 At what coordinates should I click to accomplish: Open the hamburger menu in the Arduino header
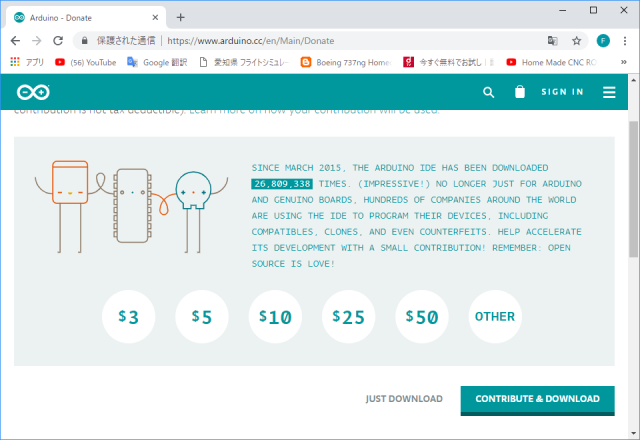click(609, 92)
